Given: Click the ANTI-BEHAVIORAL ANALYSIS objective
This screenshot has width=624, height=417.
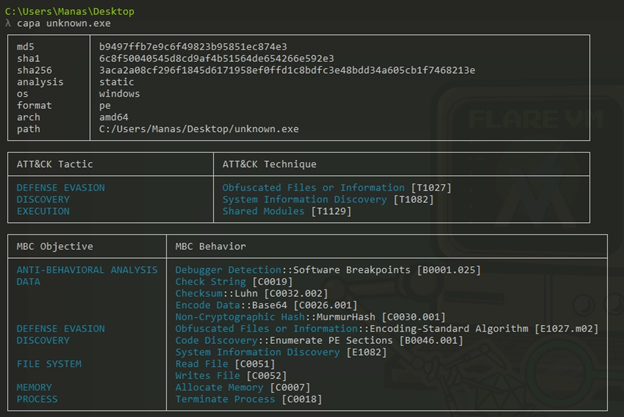Looking at the screenshot, I should 87,270.
